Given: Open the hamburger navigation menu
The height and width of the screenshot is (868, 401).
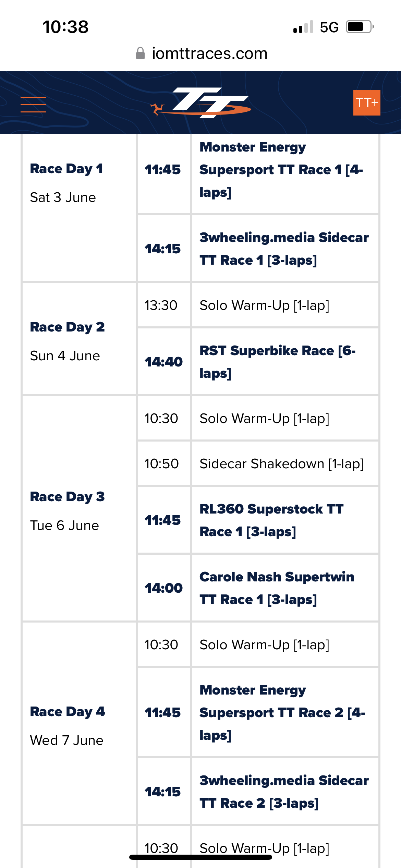Looking at the screenshot, I should point(33,105).
